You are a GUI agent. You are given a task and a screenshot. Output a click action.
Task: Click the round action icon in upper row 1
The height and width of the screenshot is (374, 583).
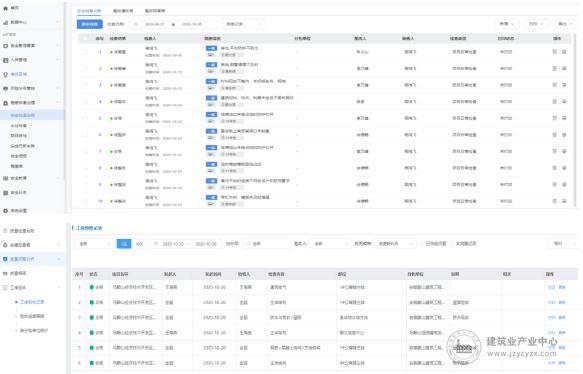coord(564,52)
